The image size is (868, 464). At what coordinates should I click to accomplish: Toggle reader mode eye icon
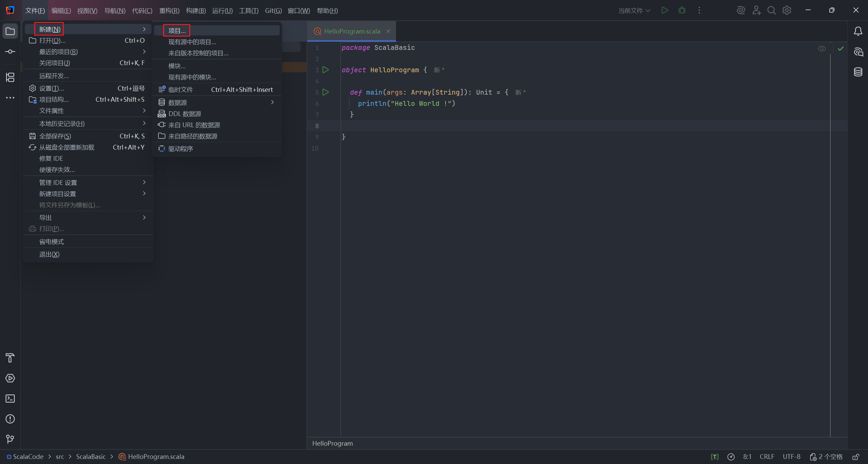[x=822, y=49]
